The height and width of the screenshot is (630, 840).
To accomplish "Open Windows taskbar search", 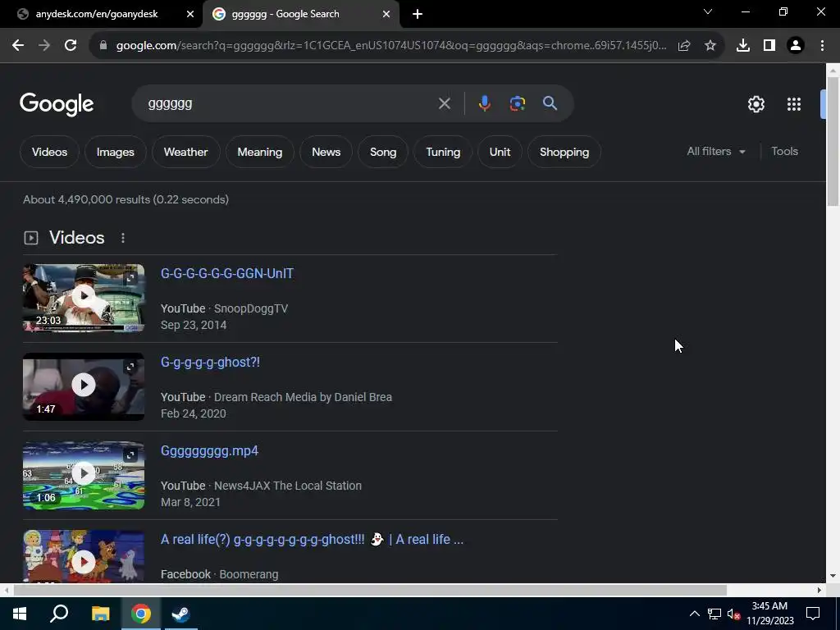I will point(59,614).
